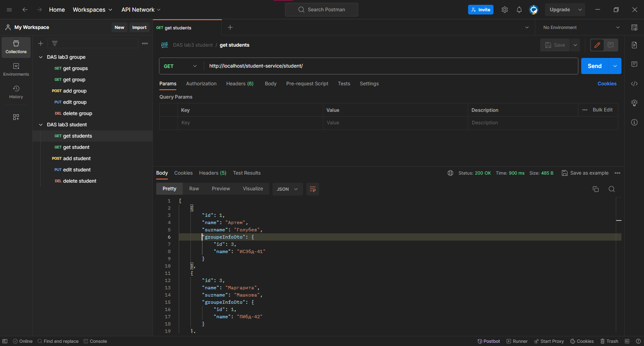Screen dimensions: 644x346
Task: Click Save as example
Action: tap(585, 173)
